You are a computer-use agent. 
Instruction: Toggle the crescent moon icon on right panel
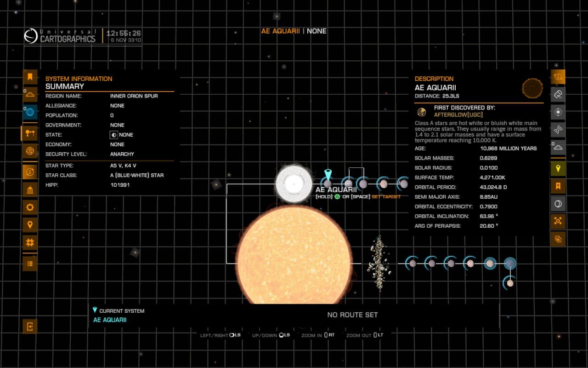tap(558, 204)
